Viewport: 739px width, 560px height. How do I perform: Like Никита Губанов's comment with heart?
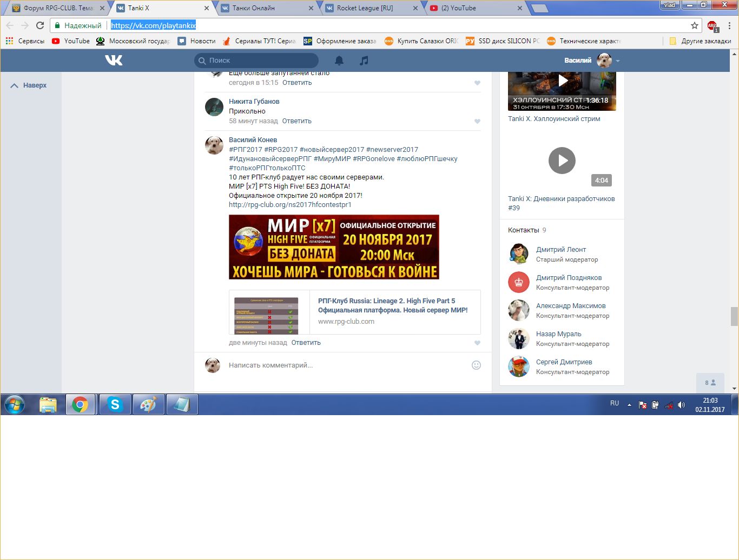tap(477, 122)
